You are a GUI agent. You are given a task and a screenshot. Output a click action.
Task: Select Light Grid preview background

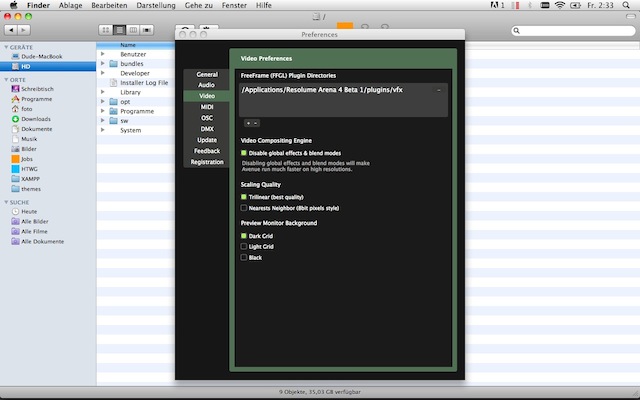click(x=244, y=247)
